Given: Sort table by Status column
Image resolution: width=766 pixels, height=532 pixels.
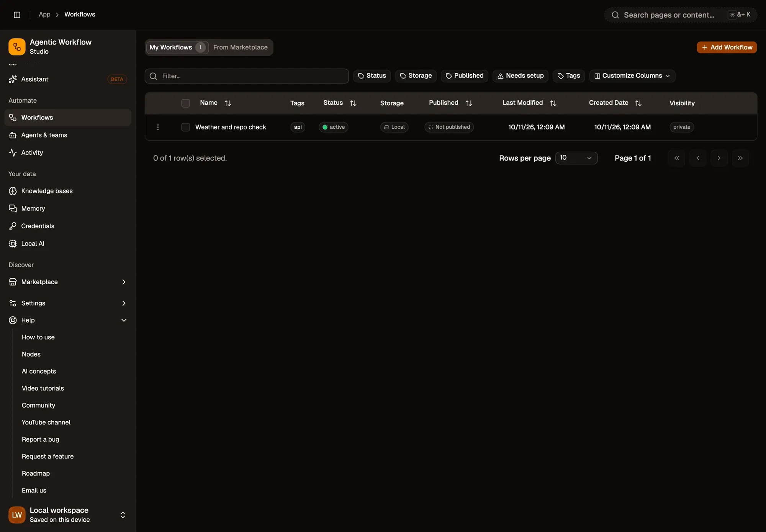Looking at the screenshot, I should [x=353, y=103].
